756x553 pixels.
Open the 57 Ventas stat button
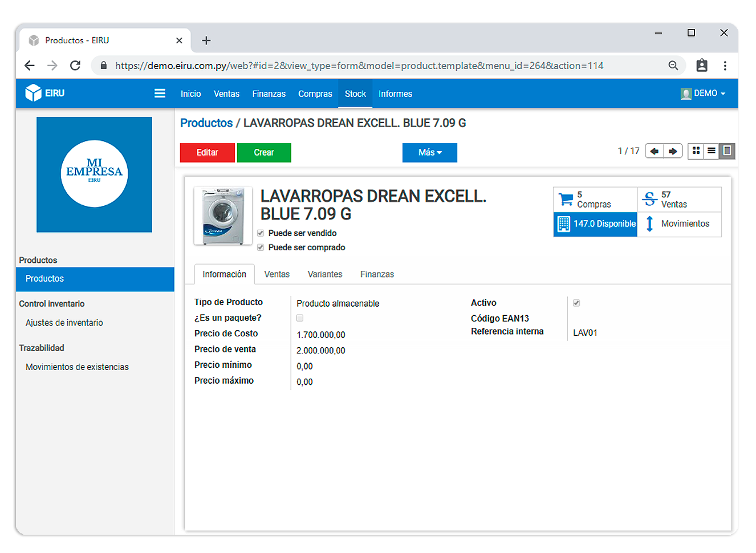point(680,200)
